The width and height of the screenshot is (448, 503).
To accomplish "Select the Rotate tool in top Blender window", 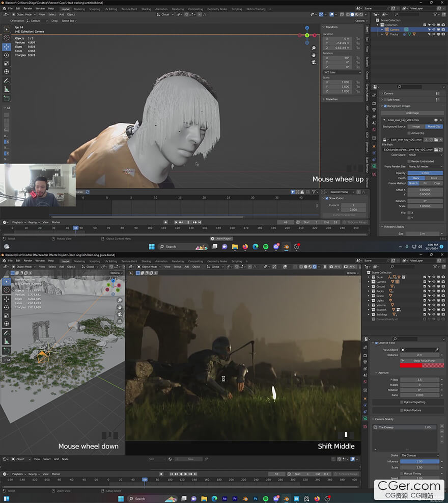I will 7,55.
